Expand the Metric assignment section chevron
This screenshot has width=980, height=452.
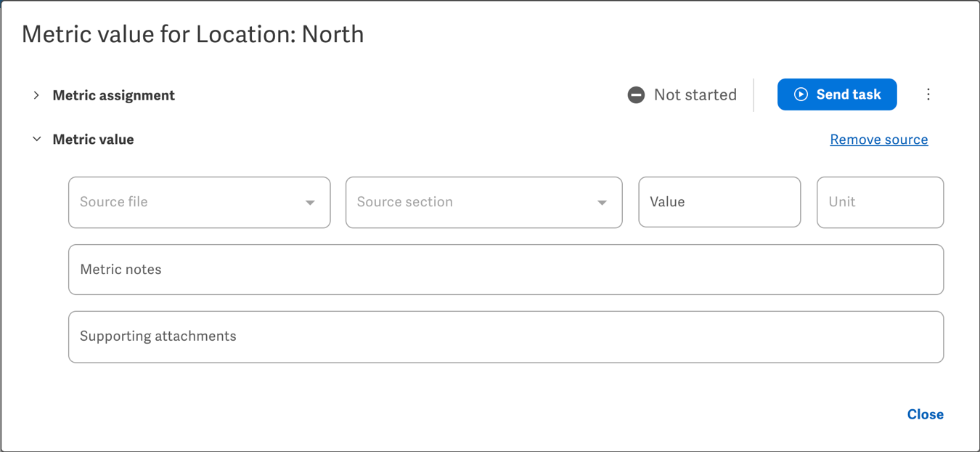tap(36, 95)
